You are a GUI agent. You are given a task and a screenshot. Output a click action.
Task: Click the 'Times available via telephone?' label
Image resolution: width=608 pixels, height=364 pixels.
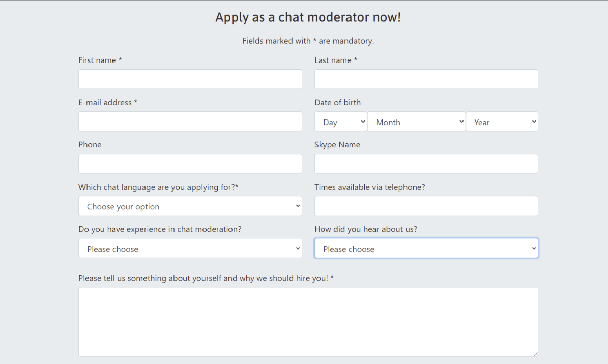pos(370,187)
